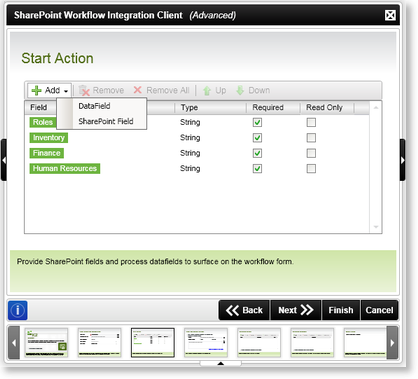Click the Remove All toolbar button
Viewport: 418px width, 379px height.
click(161, 90)
